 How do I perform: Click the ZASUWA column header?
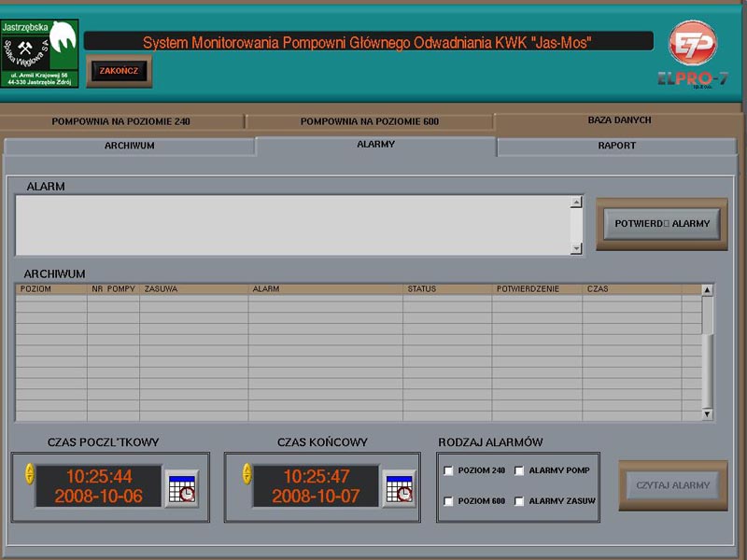tap(194, 289)
